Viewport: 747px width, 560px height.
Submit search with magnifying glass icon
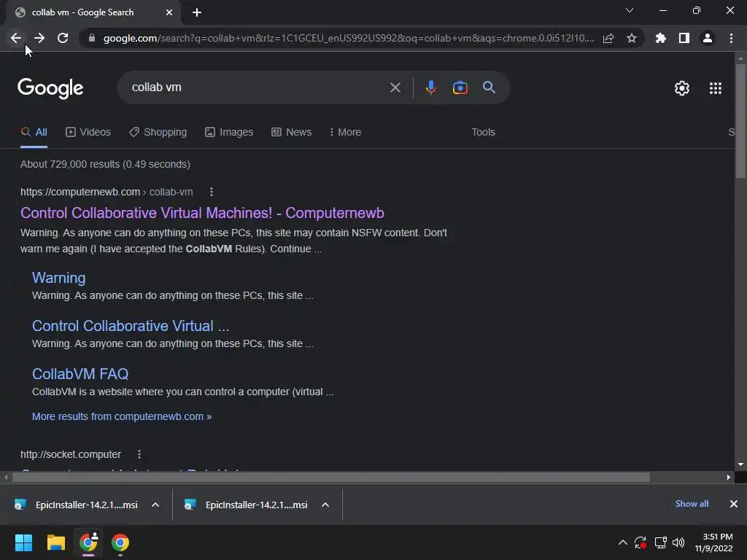point(489,87)
